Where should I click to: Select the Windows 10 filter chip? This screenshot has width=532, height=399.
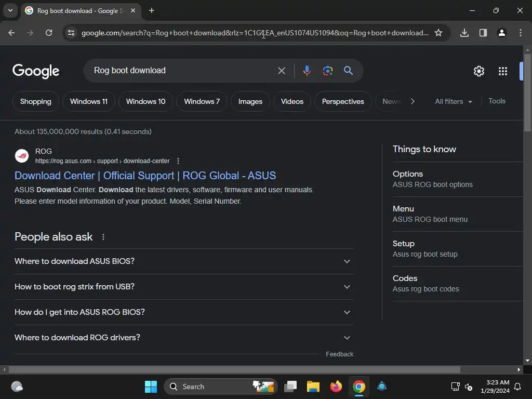(145, 101)
